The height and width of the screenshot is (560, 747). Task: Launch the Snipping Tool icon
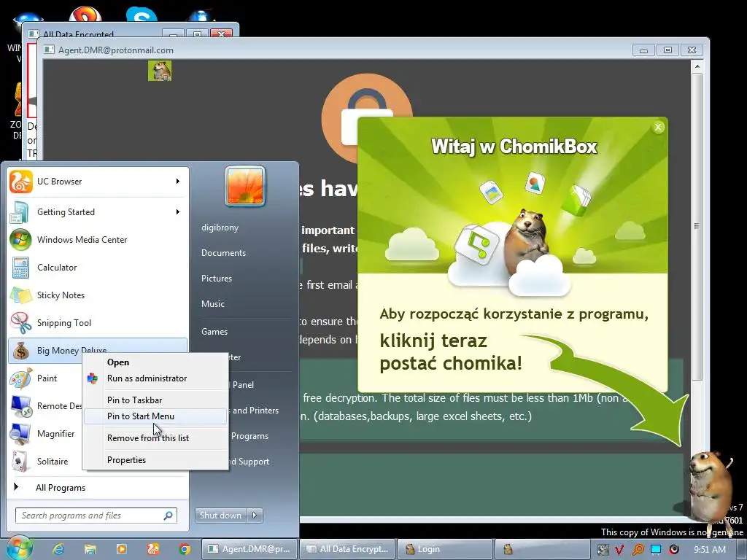20,323
